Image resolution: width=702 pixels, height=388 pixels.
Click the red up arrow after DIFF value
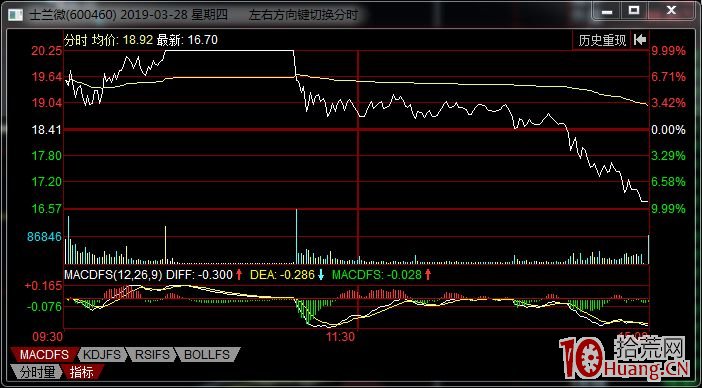tap(239, 274)
